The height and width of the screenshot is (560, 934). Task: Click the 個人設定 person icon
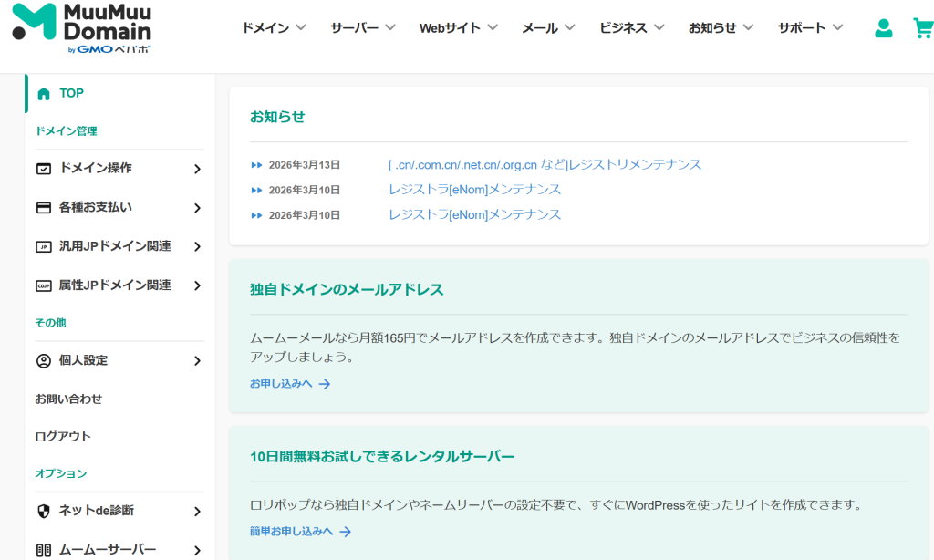(x=44, y=361)
